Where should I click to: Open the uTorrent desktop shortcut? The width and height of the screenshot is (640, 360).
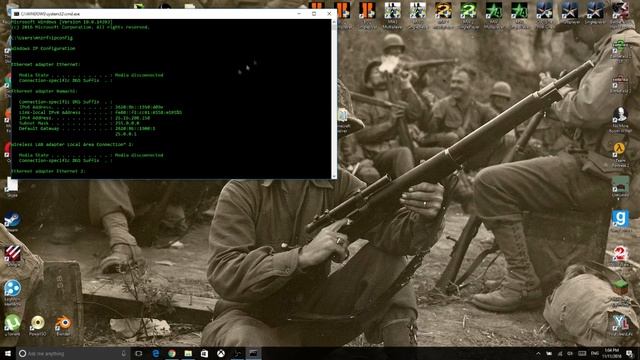[x=12, y=324]
